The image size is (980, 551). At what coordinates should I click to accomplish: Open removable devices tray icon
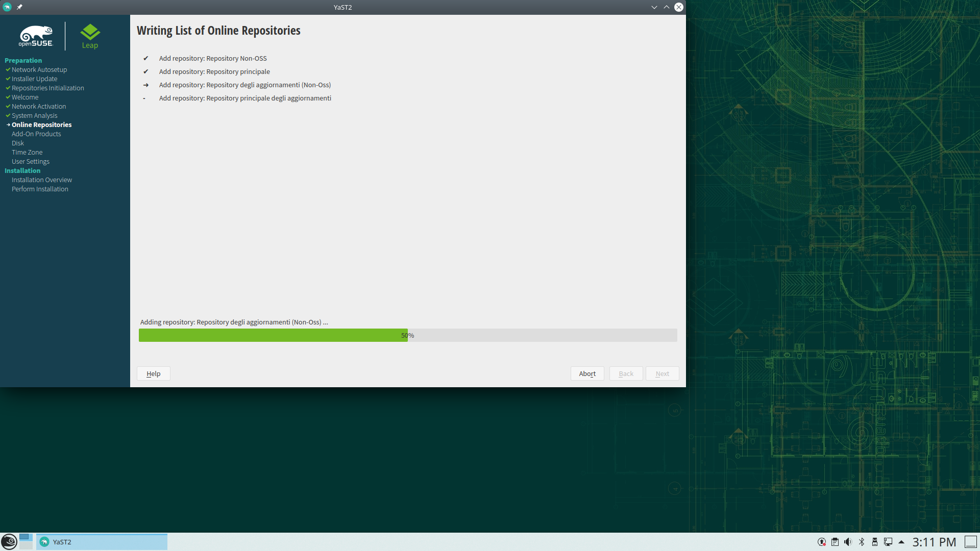pyautogui.click(x=875, y=542)
